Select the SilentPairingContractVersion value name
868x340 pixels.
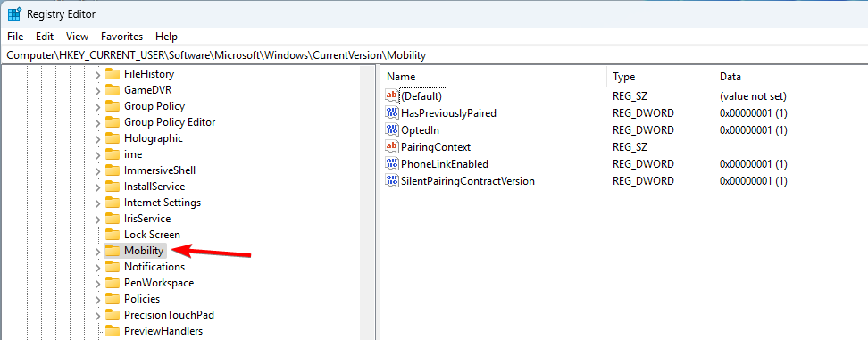tap(468, 181)
